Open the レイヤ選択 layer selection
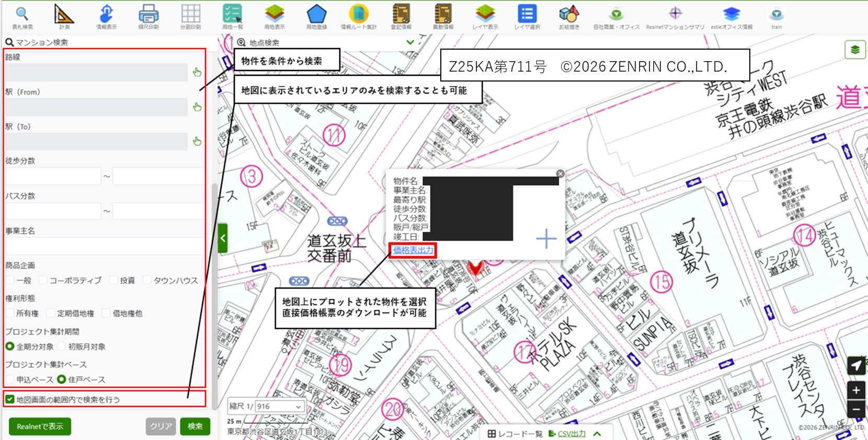 pos(527,16)
